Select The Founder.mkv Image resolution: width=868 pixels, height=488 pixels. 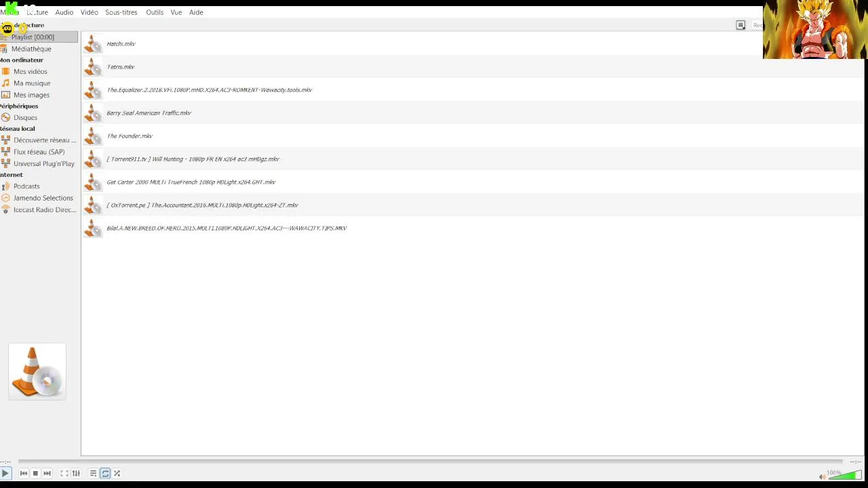(473, 136)
